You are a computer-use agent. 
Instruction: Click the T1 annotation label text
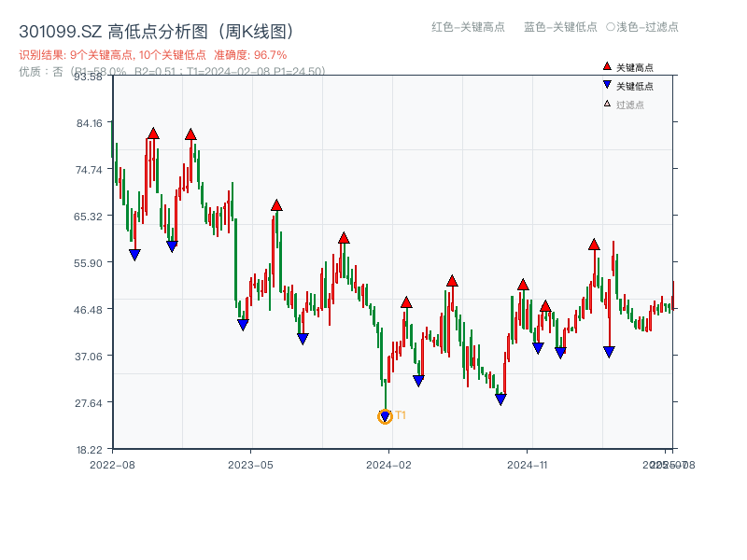tap(400, 413)
